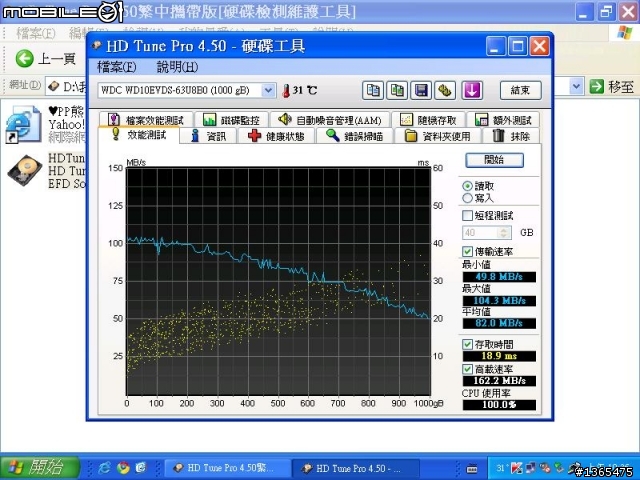Image resolution: width=640 pixels, height=480 pixels.
Task: Launch Google Chrome from quick launch
Action: click(123, 467)
